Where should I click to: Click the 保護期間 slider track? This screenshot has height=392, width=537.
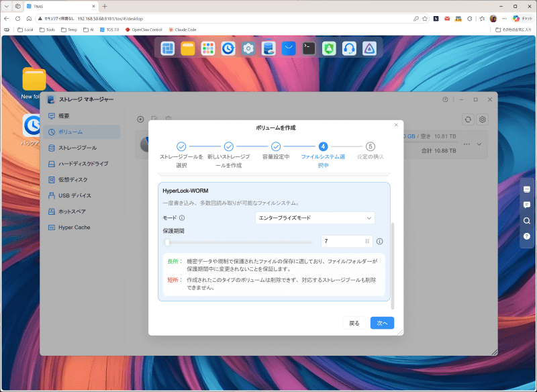[x=239, y=242]
